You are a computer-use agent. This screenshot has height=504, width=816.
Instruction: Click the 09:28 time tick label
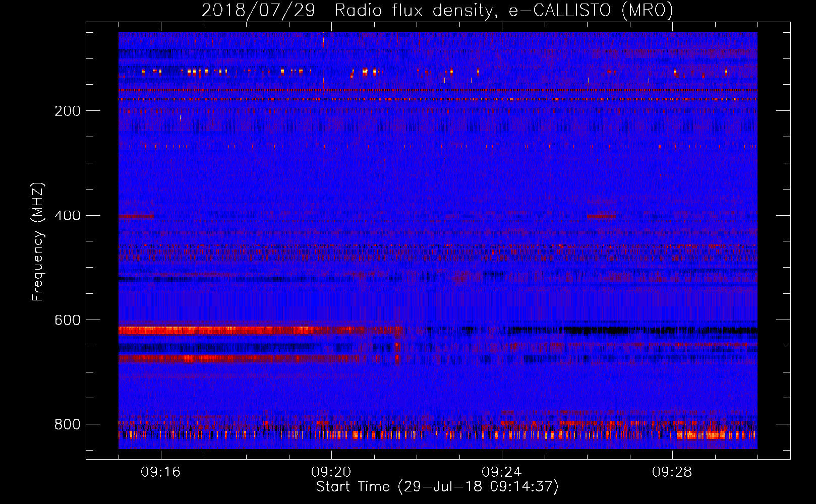click(672, 472)
